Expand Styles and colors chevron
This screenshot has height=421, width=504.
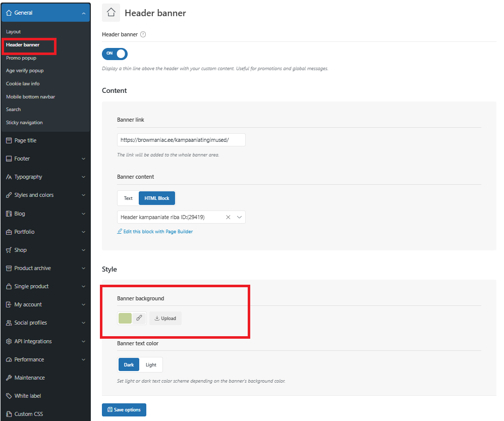click(x=84, y=195)
